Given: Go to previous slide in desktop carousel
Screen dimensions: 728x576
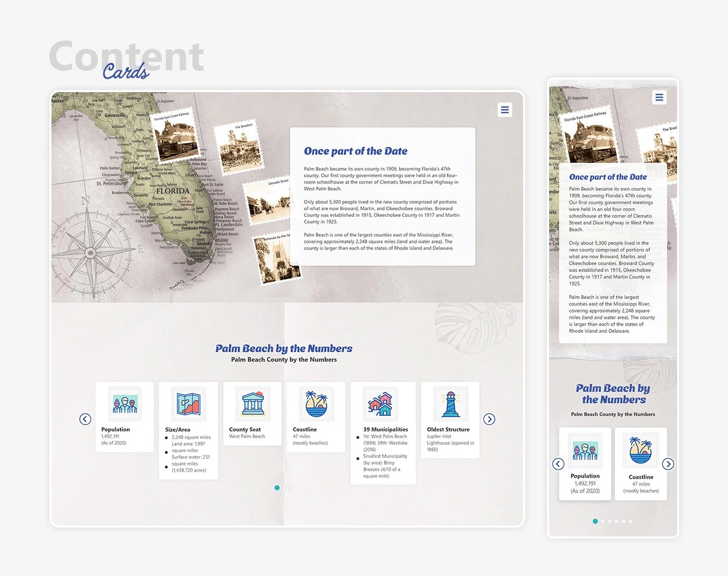Looking at the screenshot, I should click(85, 419).
